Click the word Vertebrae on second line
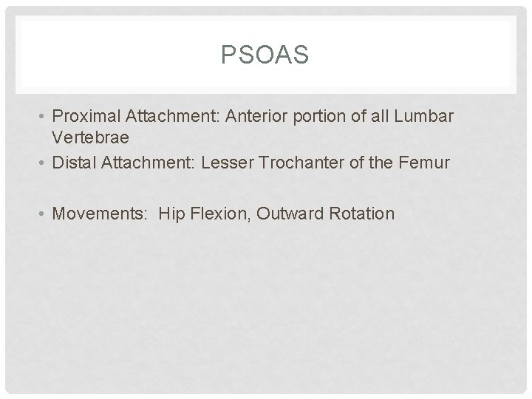The width and height of the screenshot is (532, 399). tap(90, 137)
